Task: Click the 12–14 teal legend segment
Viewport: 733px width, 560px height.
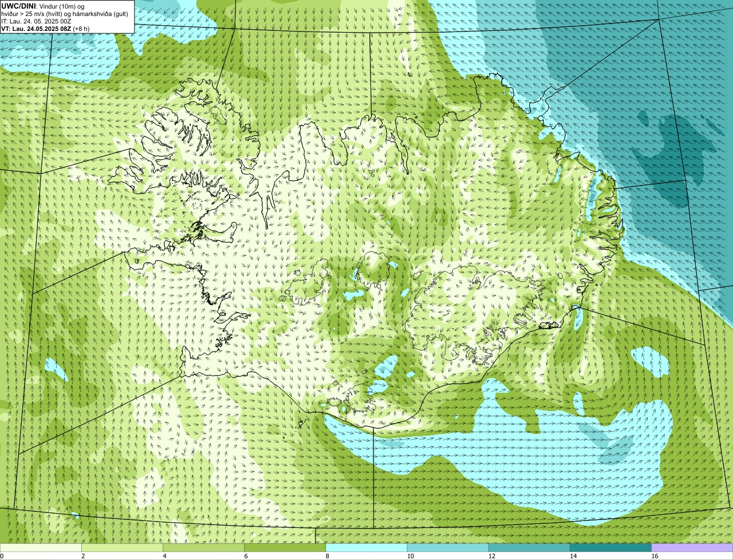Action: click(x=529, y=547)
